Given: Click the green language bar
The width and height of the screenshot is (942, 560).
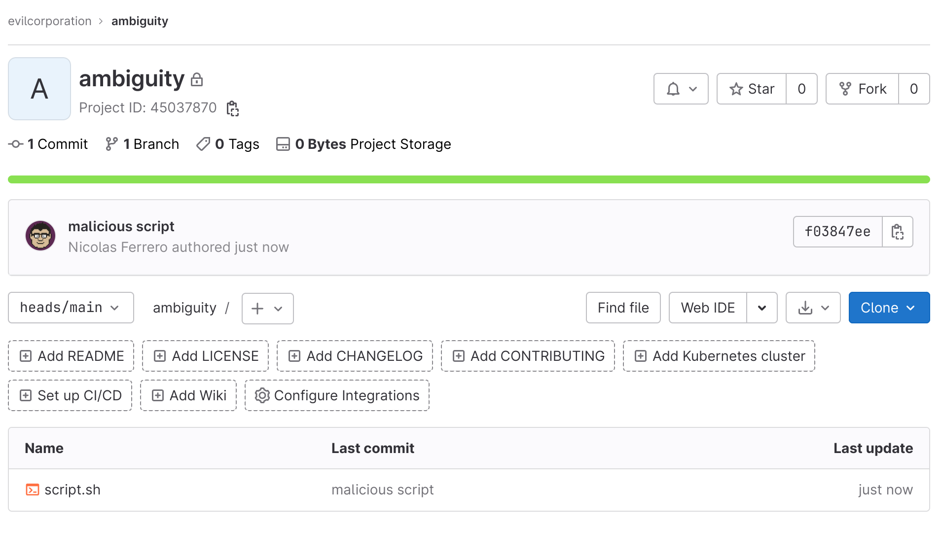Looking at the screenshot, I should pos(469,179).
